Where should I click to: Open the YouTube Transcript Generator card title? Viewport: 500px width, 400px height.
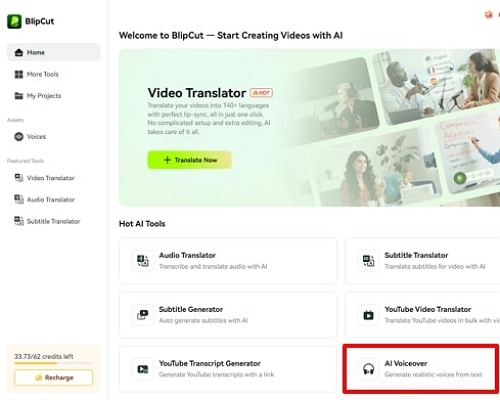click(x=210, y=363)
